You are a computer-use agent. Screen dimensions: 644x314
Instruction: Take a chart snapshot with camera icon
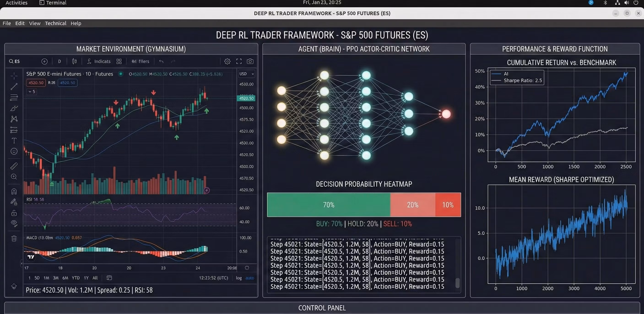(x=250, y=61)
